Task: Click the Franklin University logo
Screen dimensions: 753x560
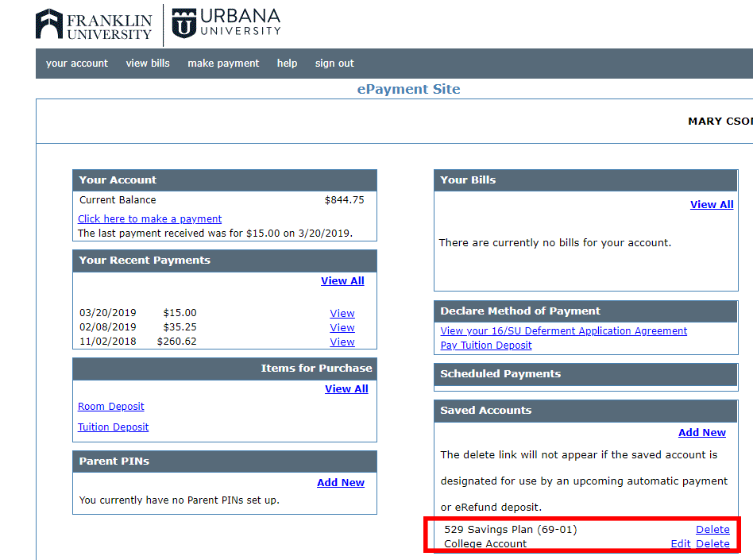Action: point(94,24)
